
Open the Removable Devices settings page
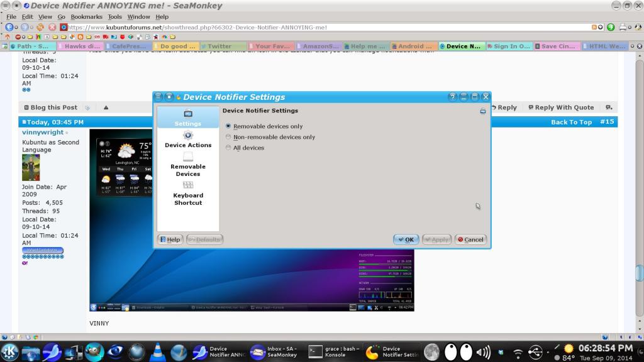pyautogui.click(x=188, y=165)
